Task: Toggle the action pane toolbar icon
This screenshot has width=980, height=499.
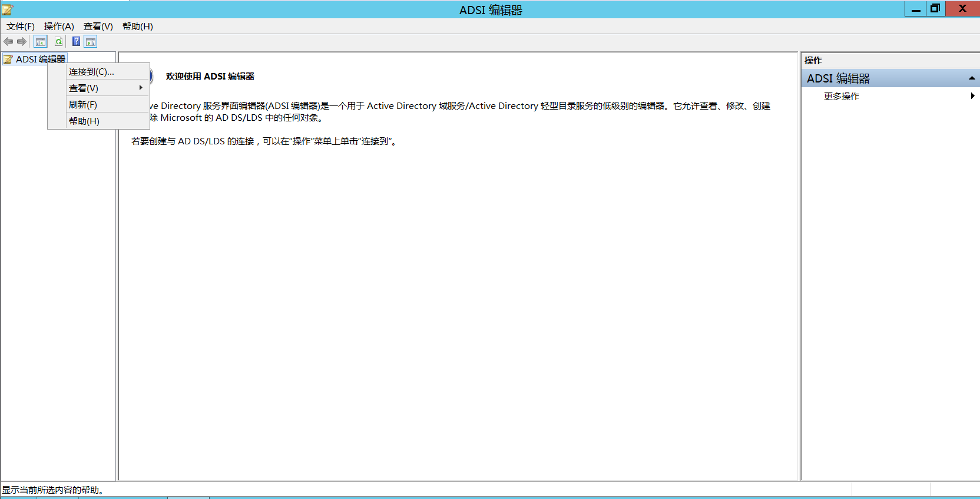Action: (91, 41)
